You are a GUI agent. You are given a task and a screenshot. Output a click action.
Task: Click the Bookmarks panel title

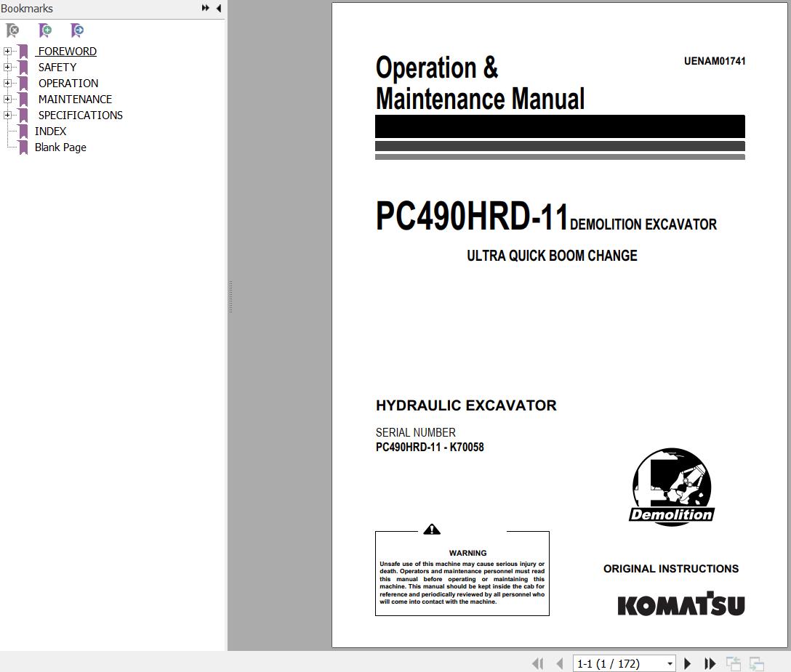click(27, 9)
